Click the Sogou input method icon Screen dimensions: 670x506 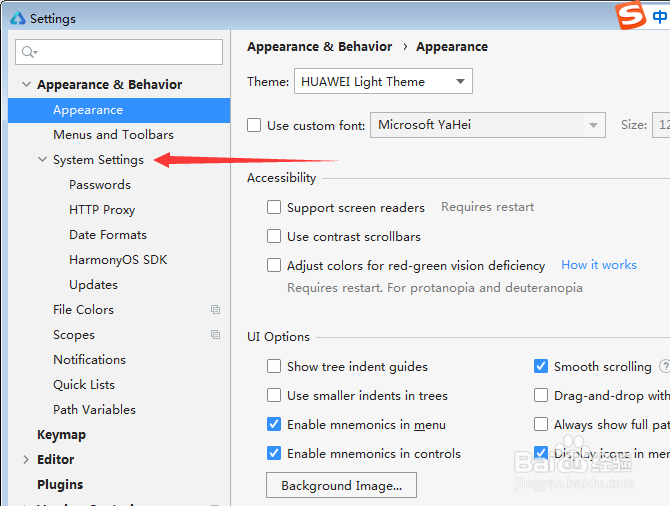631,17
